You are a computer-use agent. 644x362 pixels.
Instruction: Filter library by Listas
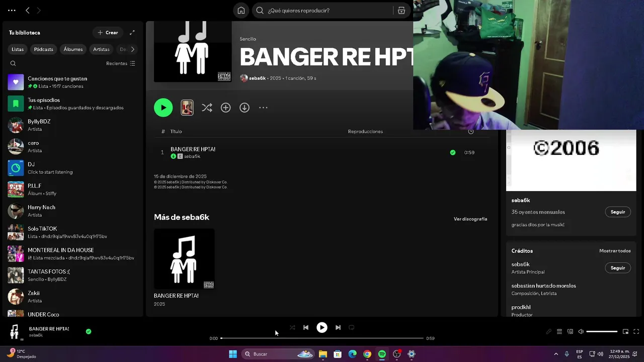coord(18,49)
